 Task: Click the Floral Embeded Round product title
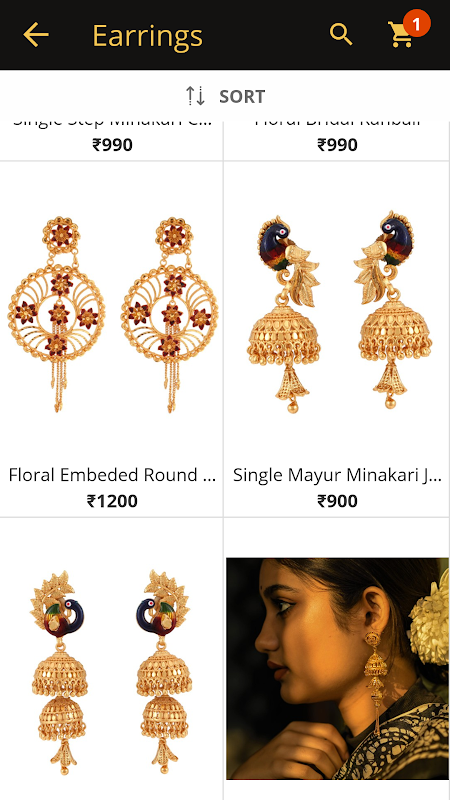[x=112, y=475]
